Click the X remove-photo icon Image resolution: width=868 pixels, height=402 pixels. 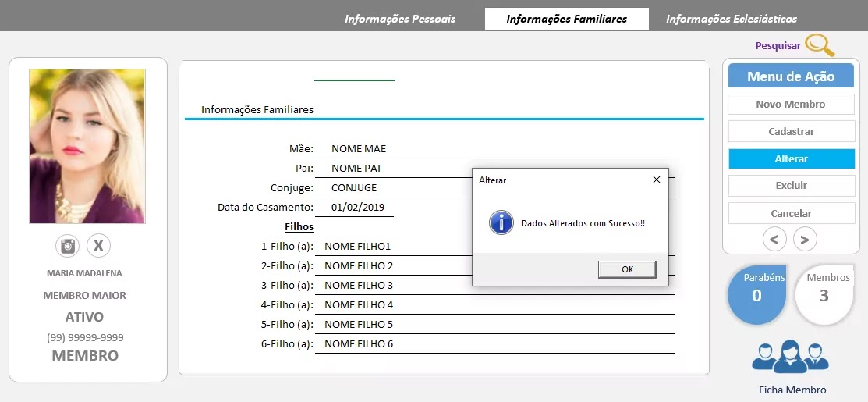[98, 246]
